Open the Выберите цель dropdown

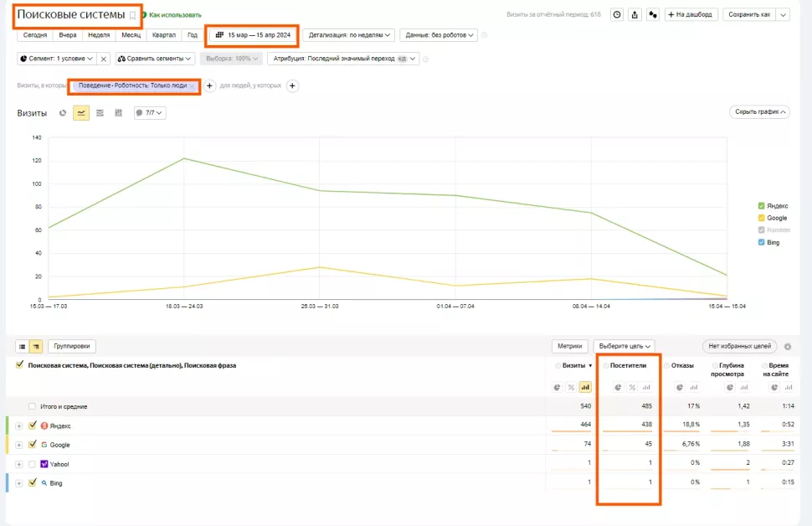pos(624,346)
